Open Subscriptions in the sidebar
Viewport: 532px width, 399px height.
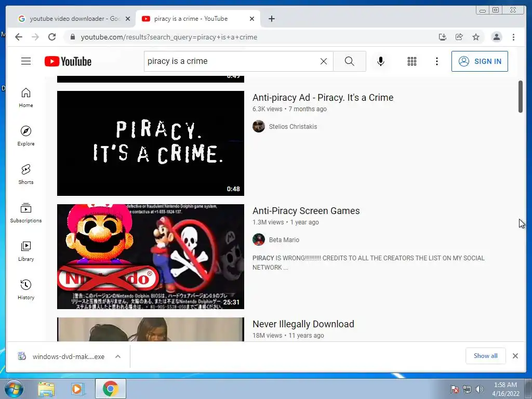[26, 212]
